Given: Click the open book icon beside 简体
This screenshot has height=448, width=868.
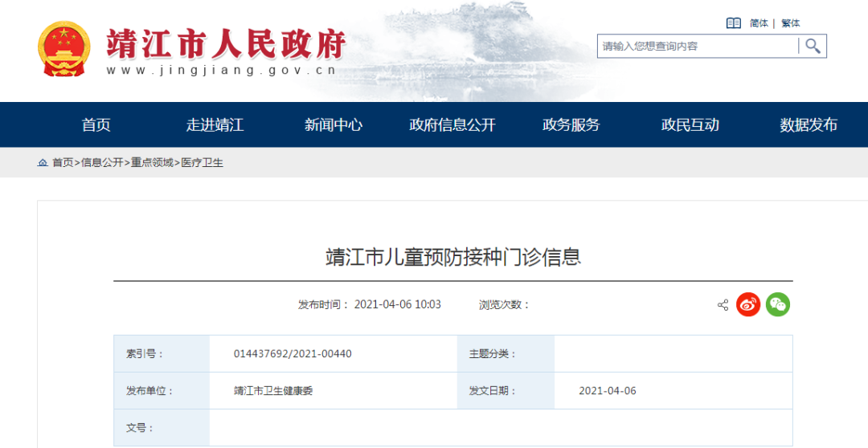Looking at the screenshot, I should click(x=734, y=23).
